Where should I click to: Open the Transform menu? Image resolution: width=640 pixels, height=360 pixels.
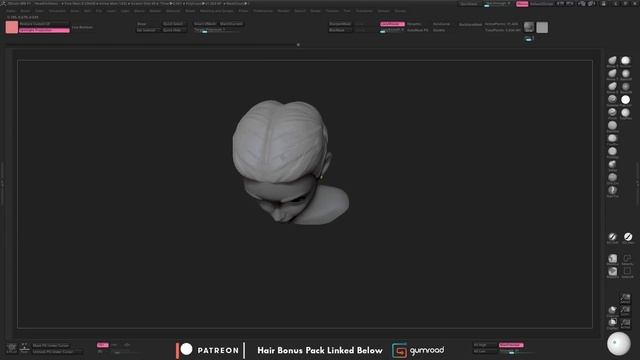click(364, 11)
